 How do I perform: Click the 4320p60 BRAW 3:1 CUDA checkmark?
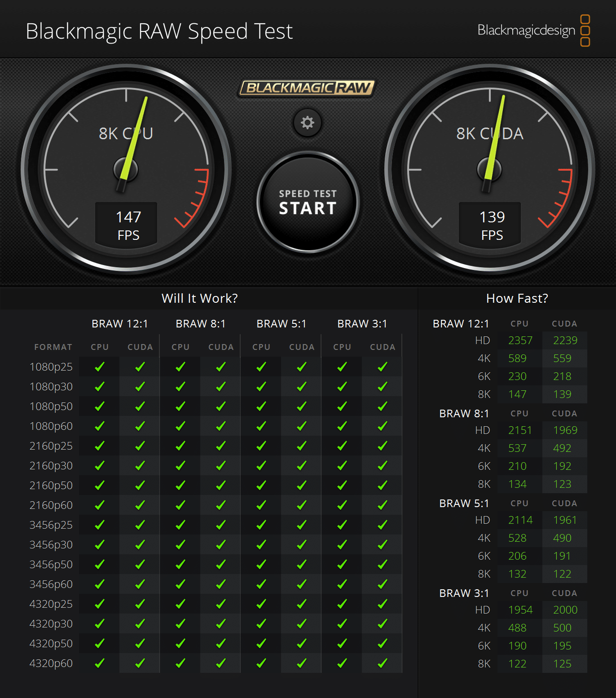(x=383, y=663)
